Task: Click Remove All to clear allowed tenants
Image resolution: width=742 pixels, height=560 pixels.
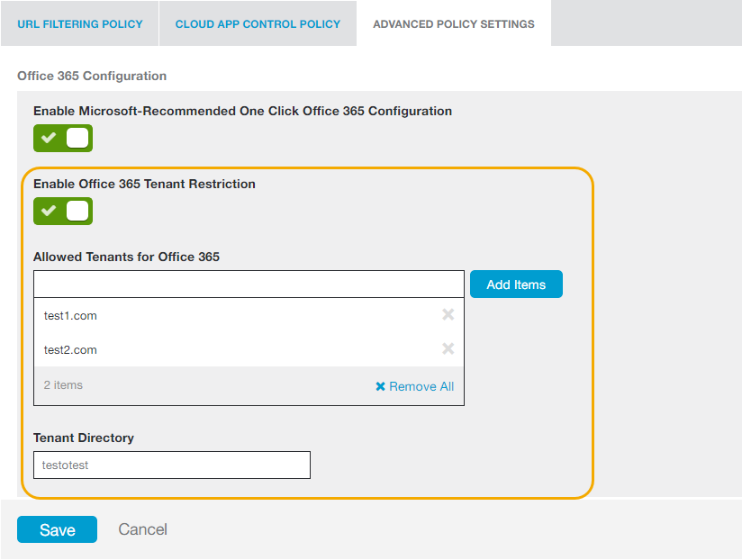Action: pyautogui.click(x=414, y=386)
